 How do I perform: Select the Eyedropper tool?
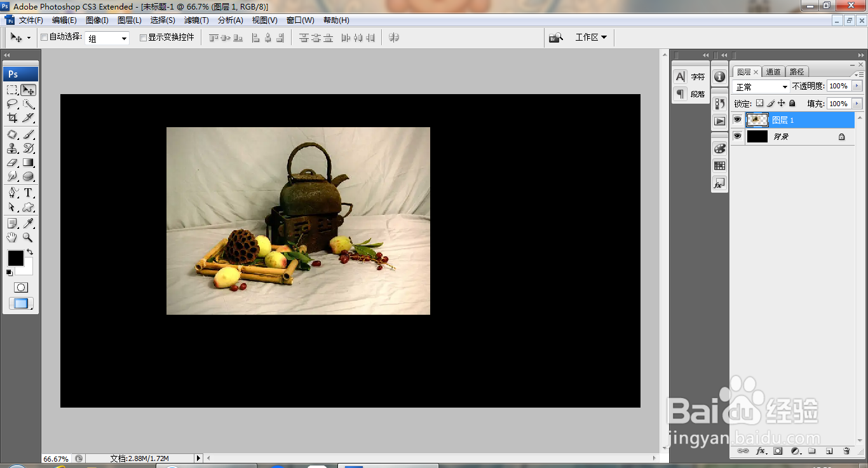coord(29,224)
